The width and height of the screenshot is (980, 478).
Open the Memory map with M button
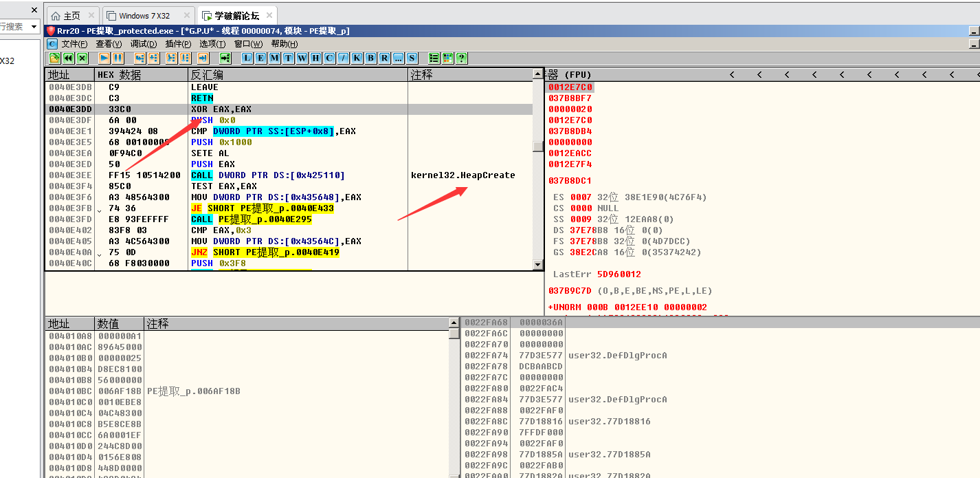coord(274,58)
